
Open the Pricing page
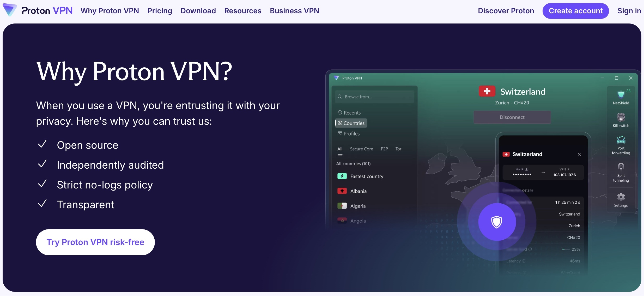pos(160,11)
